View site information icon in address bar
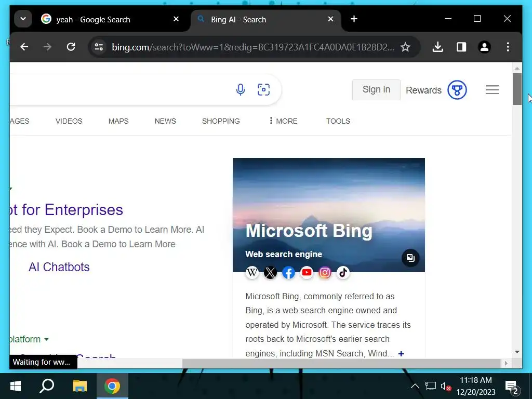 [99, 47]
